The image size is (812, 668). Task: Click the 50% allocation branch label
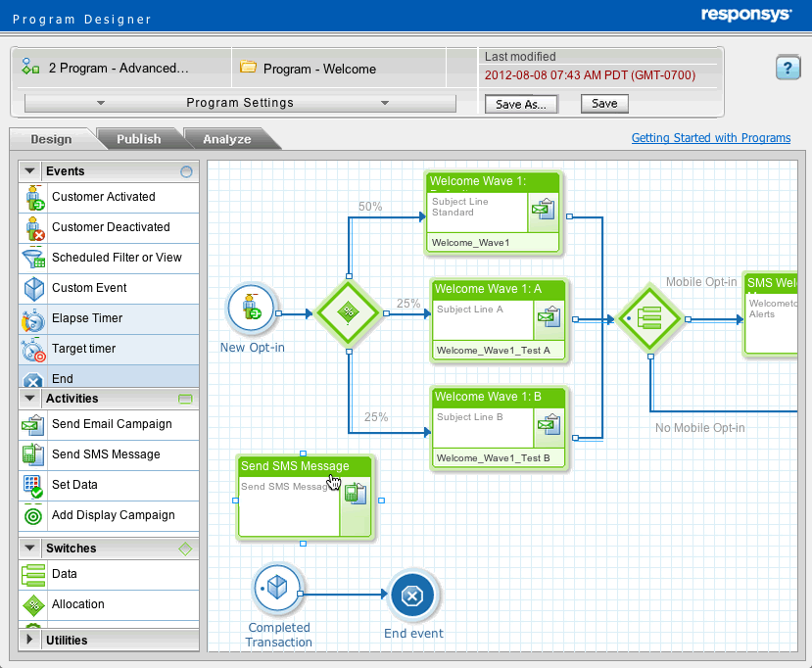(370, 207)
